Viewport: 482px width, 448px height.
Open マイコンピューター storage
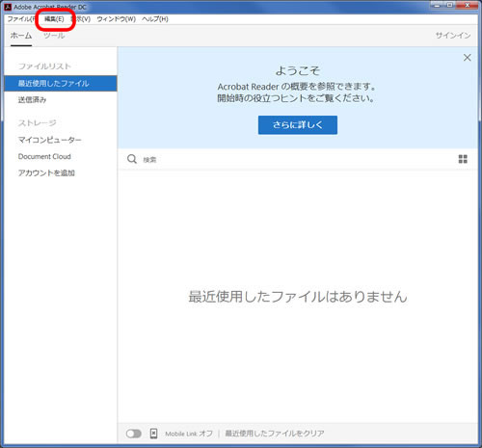[x=50, y=140]
